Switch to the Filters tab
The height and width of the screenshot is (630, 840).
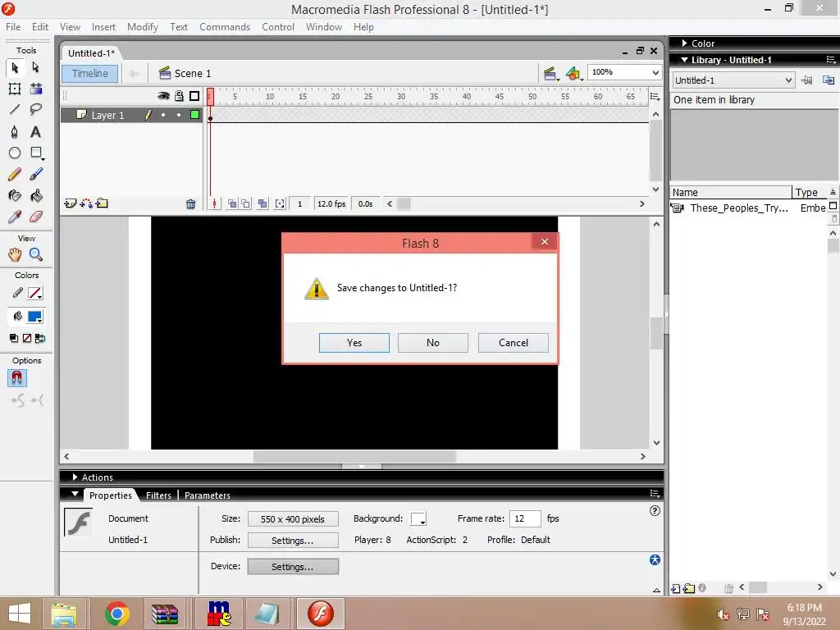coord(158,495)
